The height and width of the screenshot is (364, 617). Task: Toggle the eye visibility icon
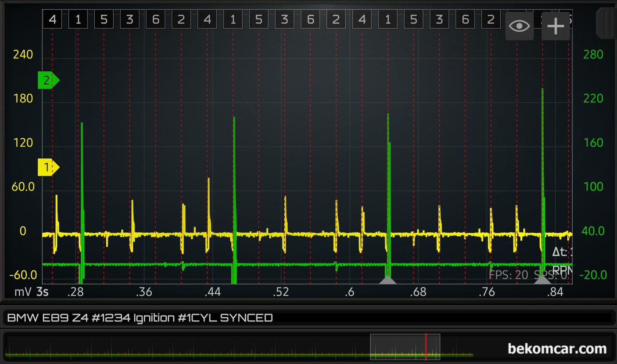tap(519, 26)
